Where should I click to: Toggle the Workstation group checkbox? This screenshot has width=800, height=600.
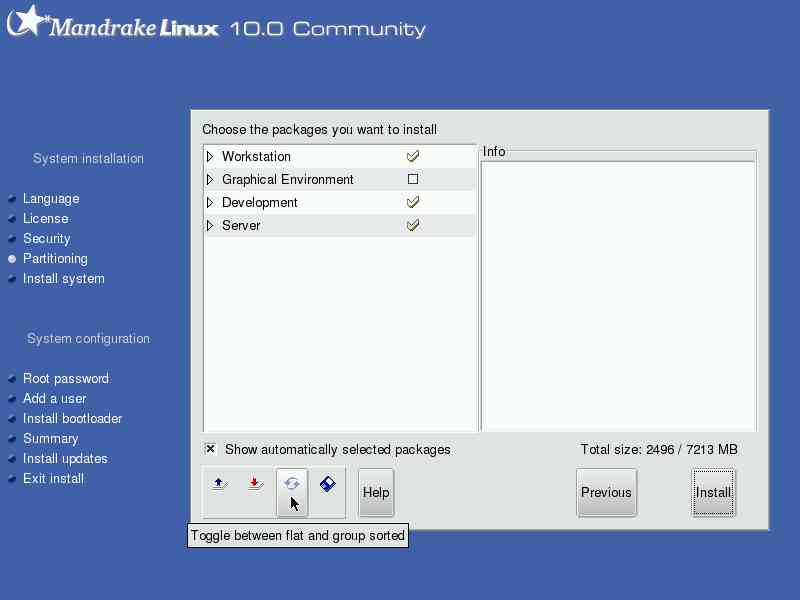point(413,156)
